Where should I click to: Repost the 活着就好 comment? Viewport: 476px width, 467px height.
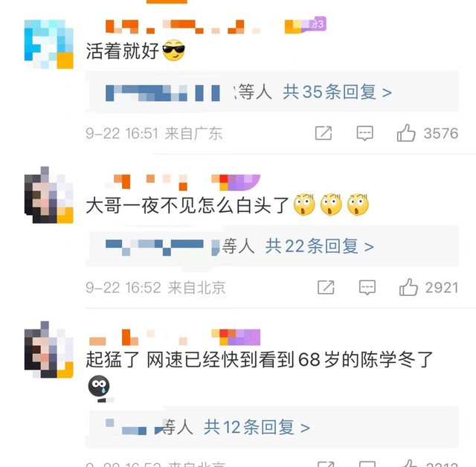click(x=324, y=133)
